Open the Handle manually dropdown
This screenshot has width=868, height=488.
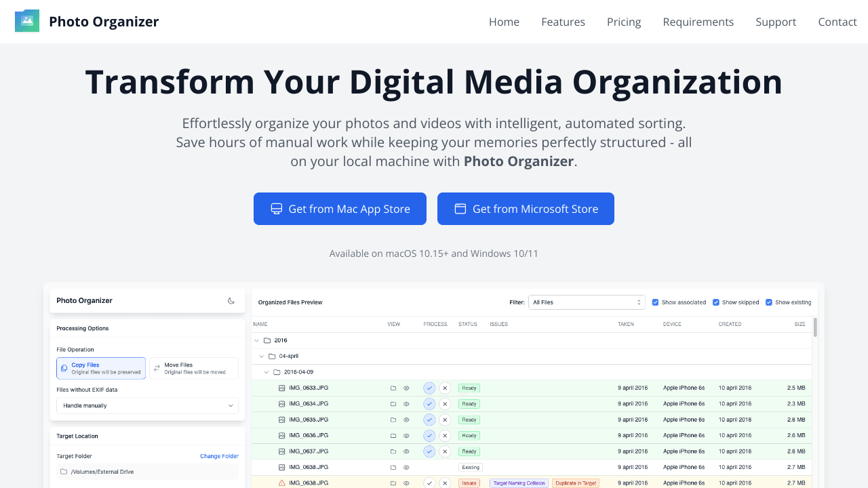148,405
